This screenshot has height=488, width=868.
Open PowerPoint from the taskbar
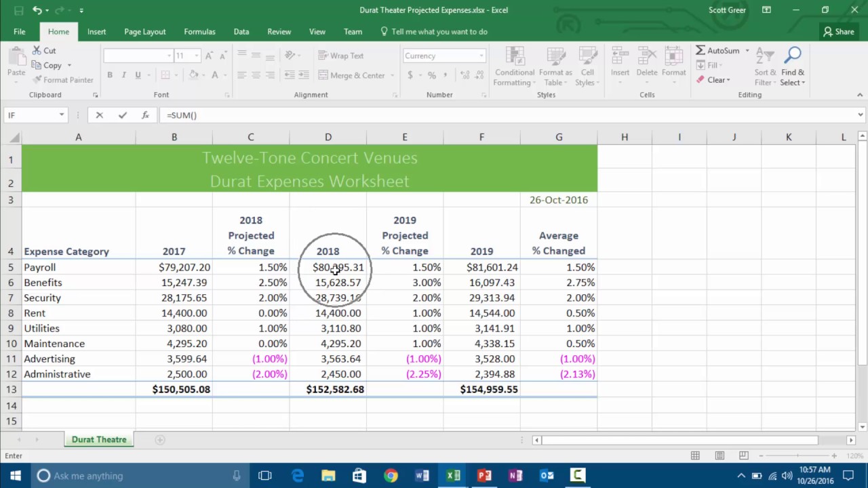[x=484, y=476]
